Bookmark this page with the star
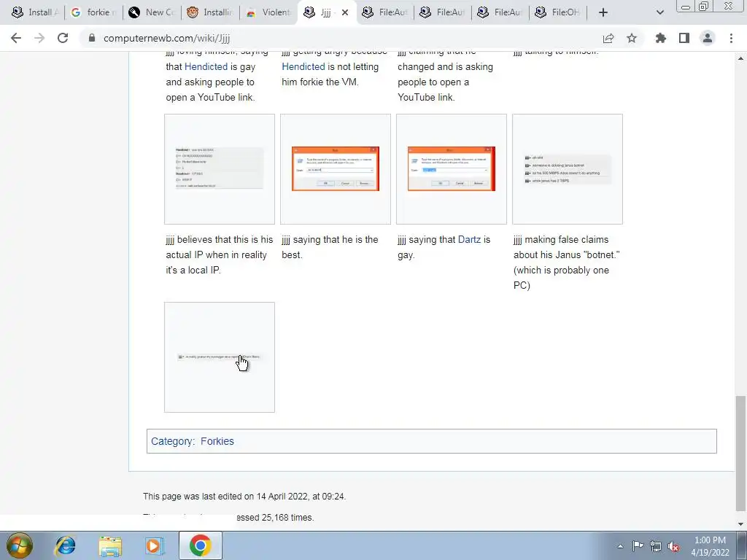Viewport: 747px width, 560px height. pyautogui.click(x=632, y=38)
